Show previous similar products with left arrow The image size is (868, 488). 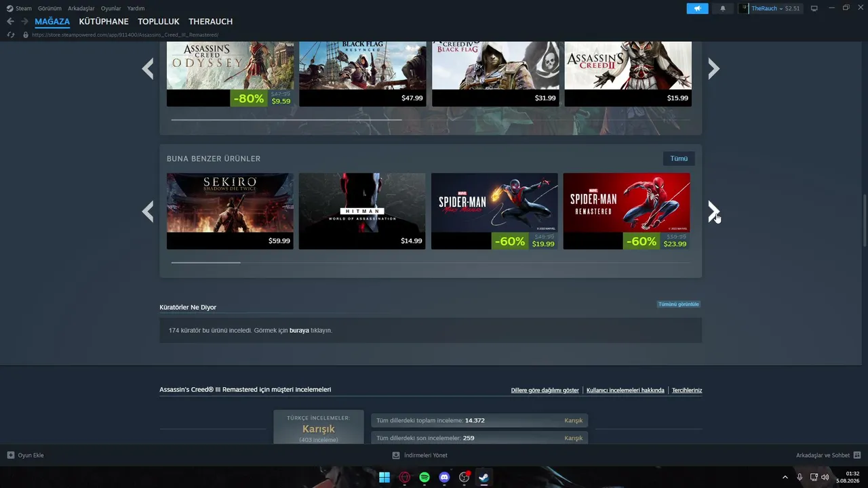pos(147,211)
